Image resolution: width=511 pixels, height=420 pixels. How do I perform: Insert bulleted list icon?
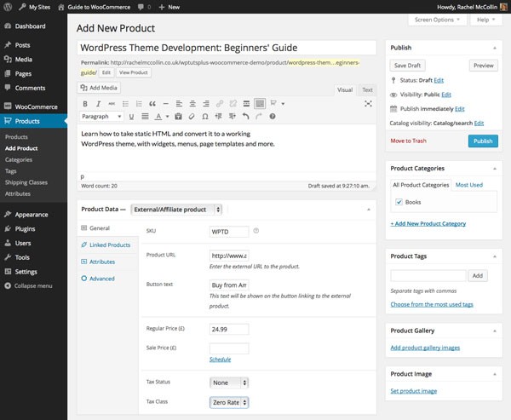pos(125,104)
